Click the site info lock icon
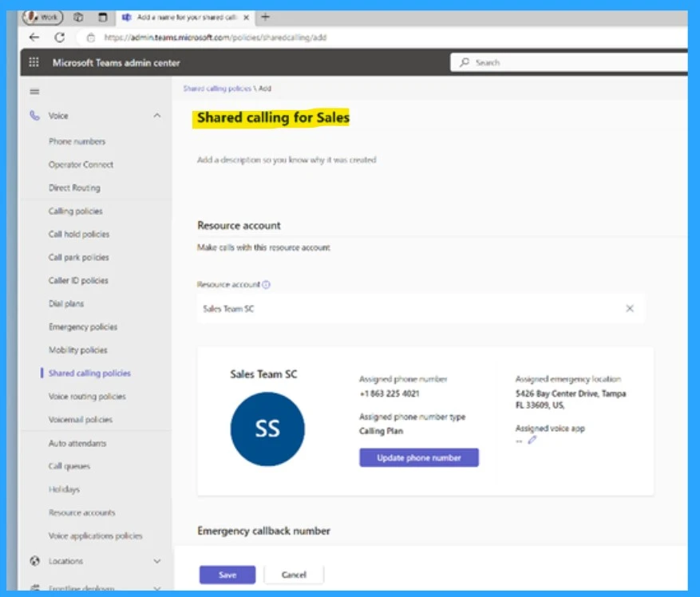 click(91, 38)
